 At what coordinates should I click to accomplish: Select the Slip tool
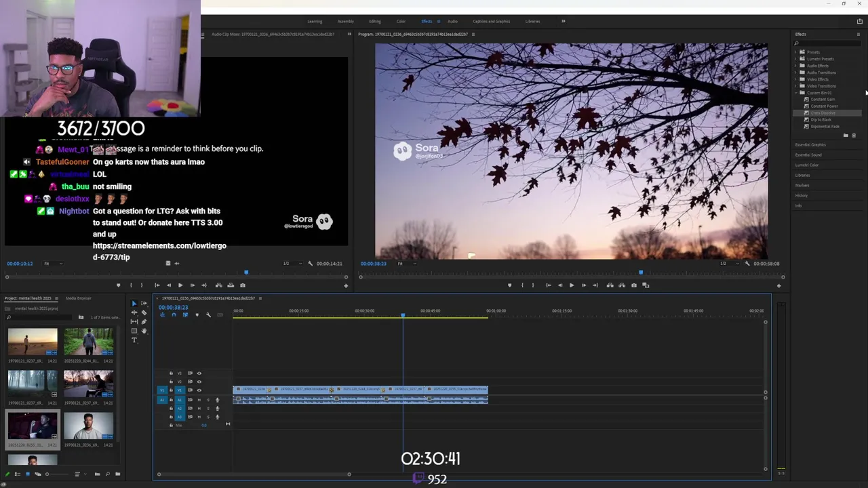tap(134, 322)
